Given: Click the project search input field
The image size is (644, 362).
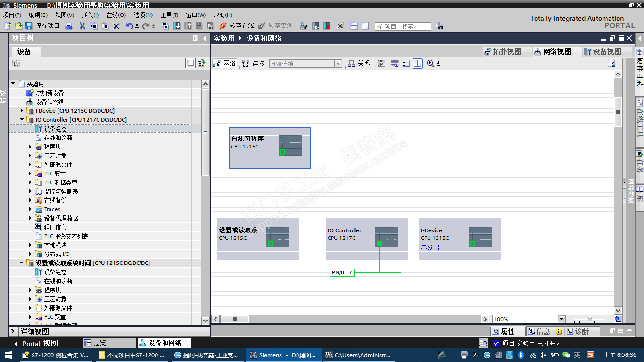Looking at the screenshot, I should click(403, 26).
